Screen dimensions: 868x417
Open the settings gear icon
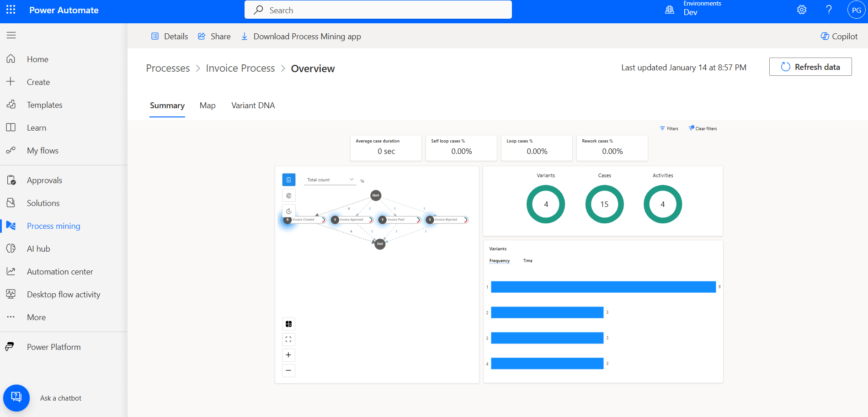pyautogui.click(x=801, y=10)
